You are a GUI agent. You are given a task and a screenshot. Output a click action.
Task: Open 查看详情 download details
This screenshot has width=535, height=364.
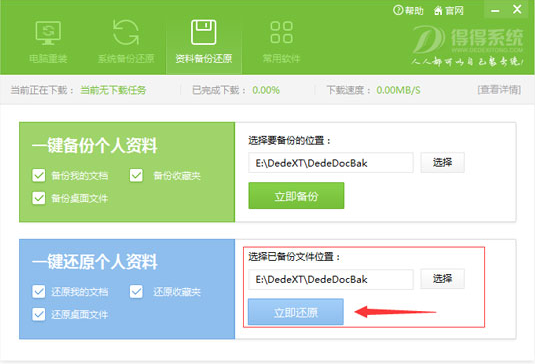point(499,90)
